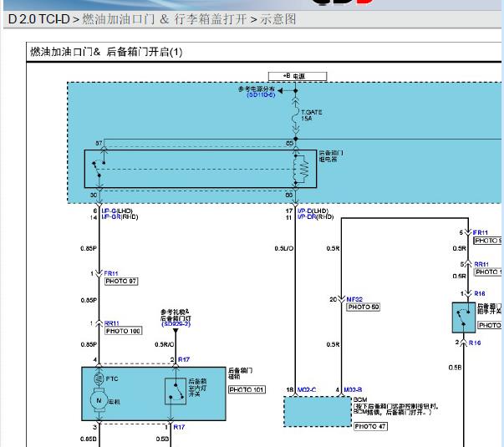Open the PHOTO 47 button
Screen dimensions: 504x447
coord(370,426)
